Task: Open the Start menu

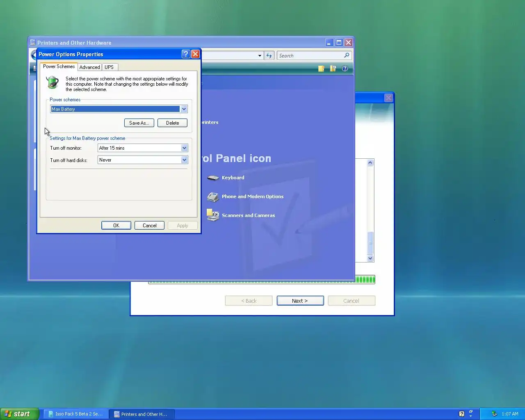Action: point(19,414)
